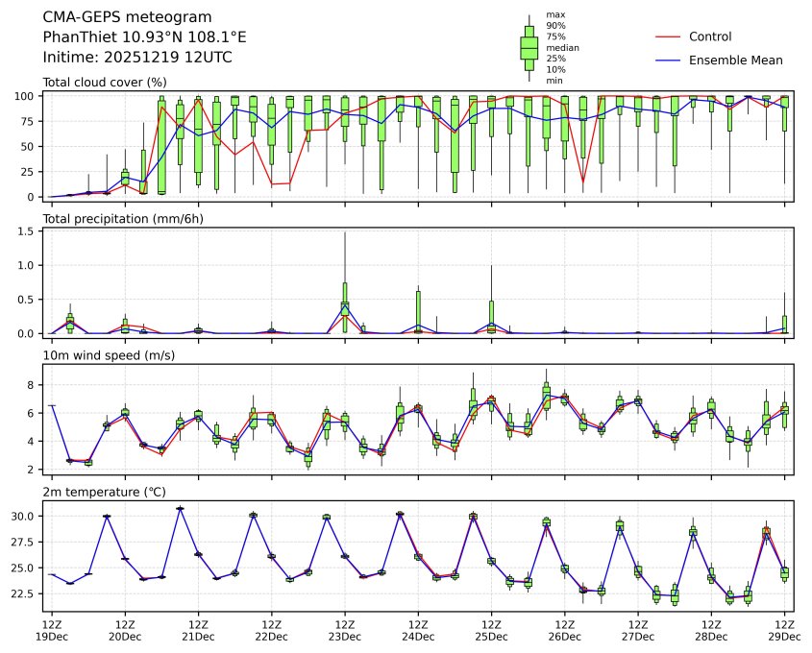Click the 12Z 19Dec x-axis tick label
This screenshot has height=653, width=812.
[x=52, y=630]
